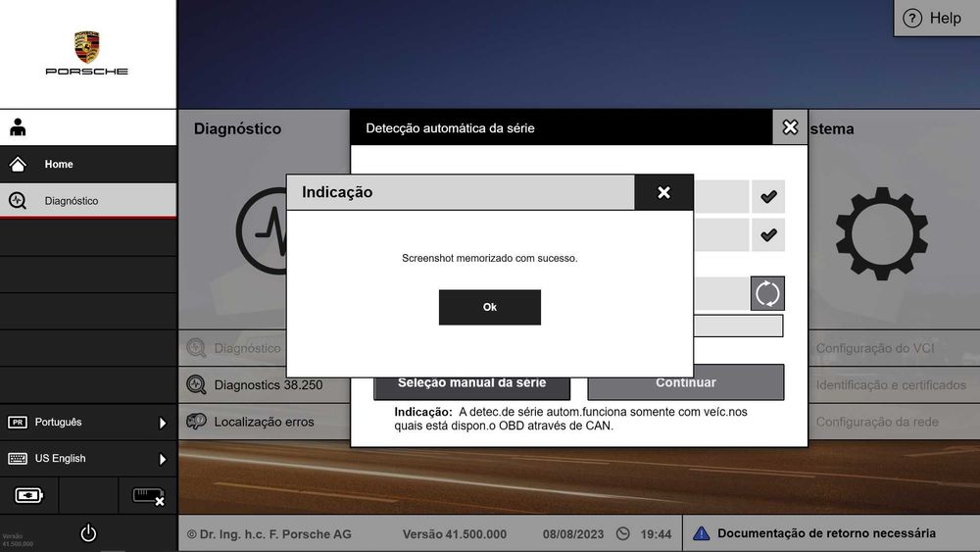Click the user profile icon
The width and height of the screenshot is (980, 552).
(x=18, y=126)
